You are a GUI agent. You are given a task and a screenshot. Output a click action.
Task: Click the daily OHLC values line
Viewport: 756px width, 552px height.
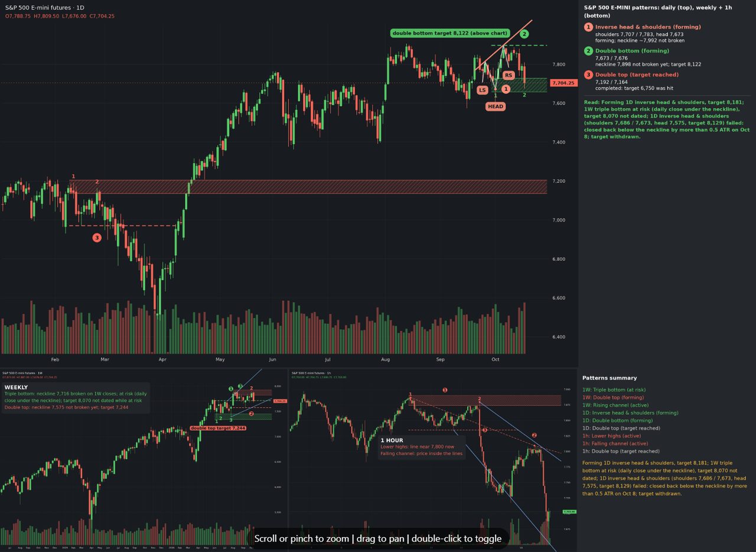coord(60,17)
